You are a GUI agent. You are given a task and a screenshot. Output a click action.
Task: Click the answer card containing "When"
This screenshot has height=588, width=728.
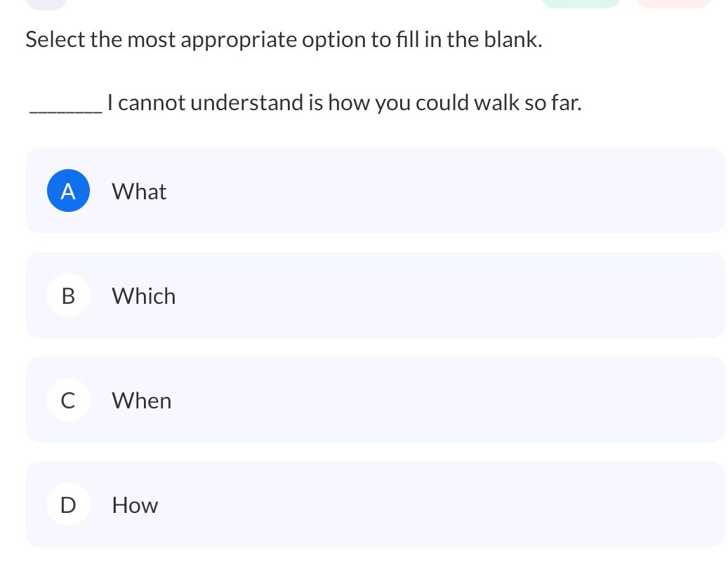click(x=376, y=400)
